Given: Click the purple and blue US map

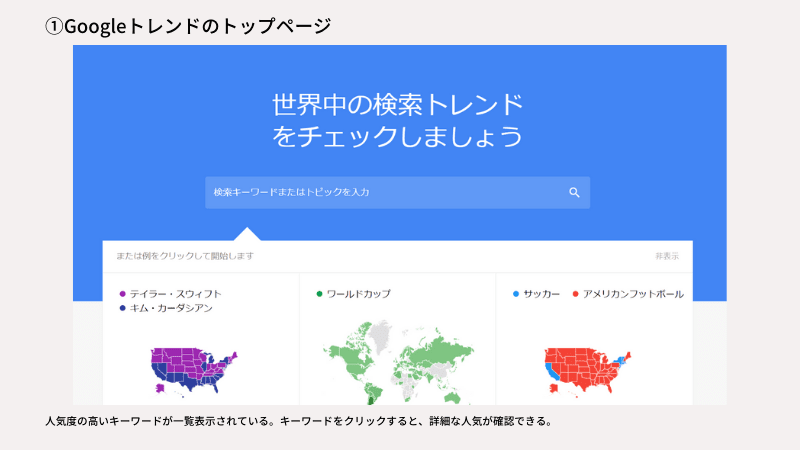Looking at the screenshot, I should [x=194, y=371].
